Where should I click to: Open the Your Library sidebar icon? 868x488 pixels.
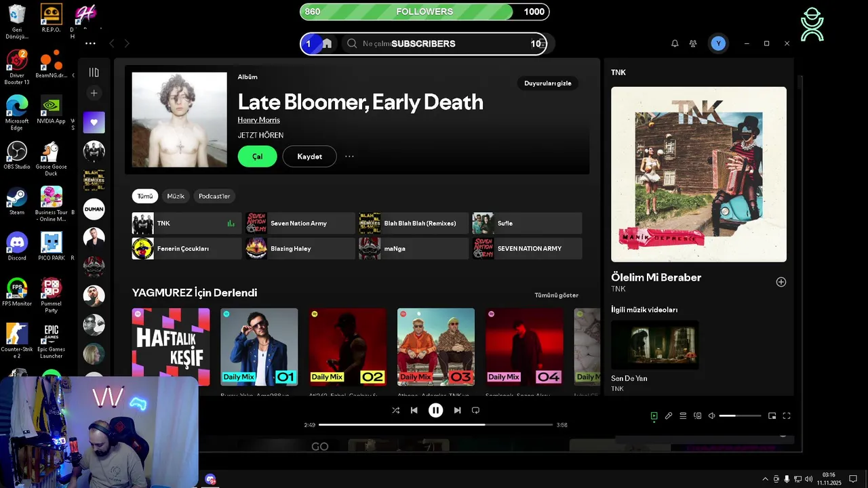pyautogui.click(x=94, y=73)
